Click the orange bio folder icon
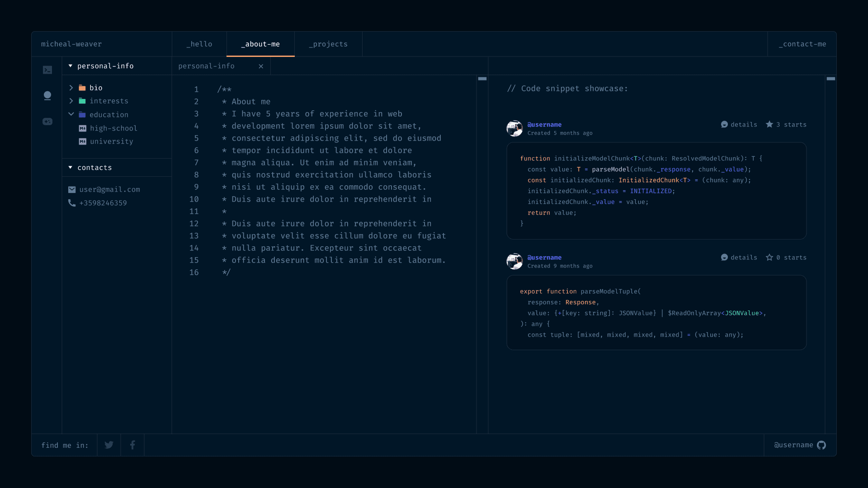This screenshot has width=868, height=488. 82,88
